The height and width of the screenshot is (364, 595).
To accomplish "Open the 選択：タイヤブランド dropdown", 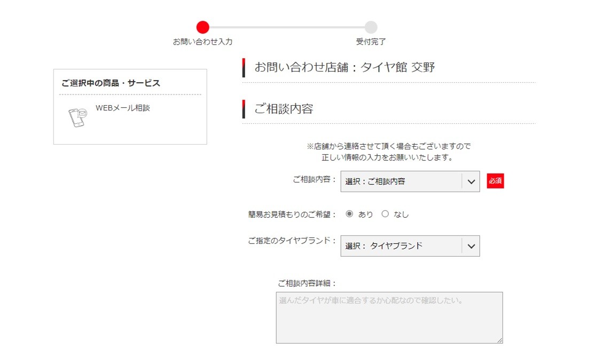I will coord(401,246).
